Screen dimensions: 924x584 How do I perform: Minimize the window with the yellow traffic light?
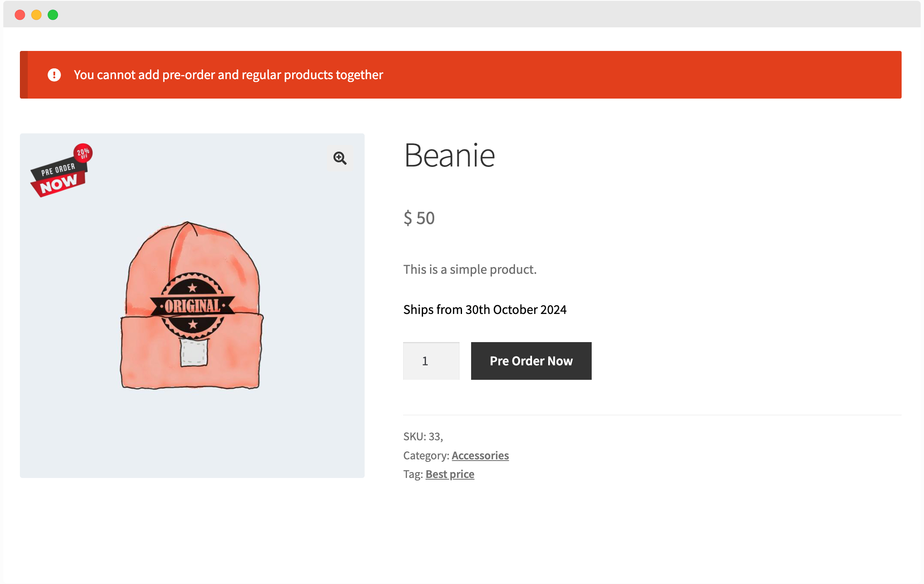(36, 14)
